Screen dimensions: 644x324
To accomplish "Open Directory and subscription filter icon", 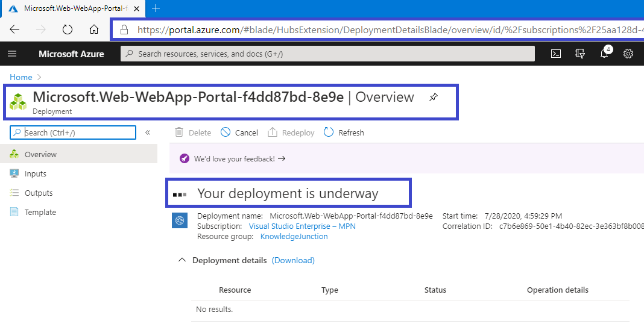I will (x=580, y=54).
